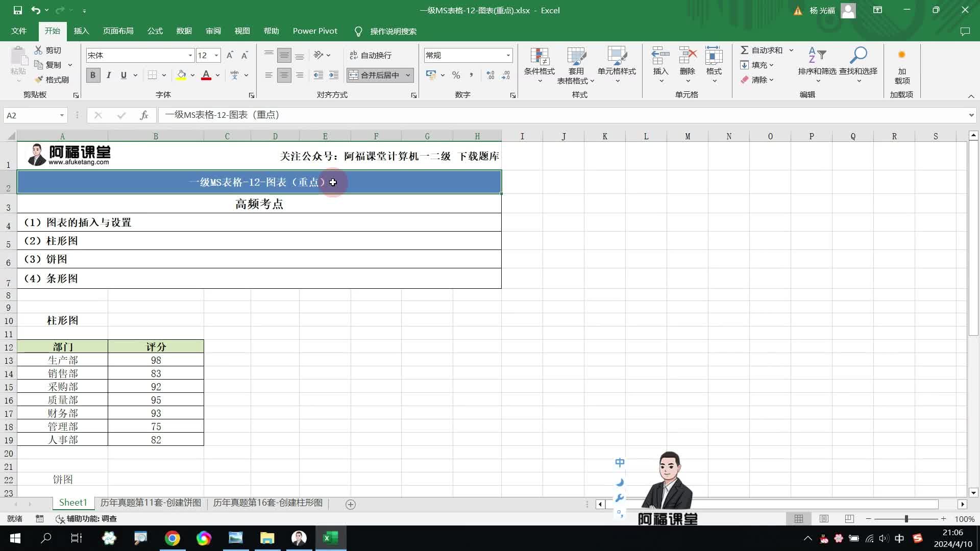Expand the Name Box dropdown
The height and width of the screenshot is (551, 980).
pyautogui.click(x=62, y=115)
